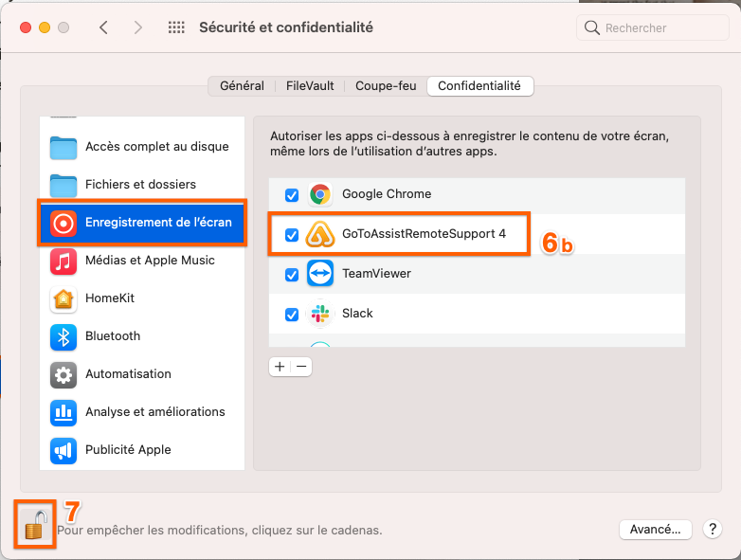Click the search magnifier icon
Viewport: 741px width, 560px height.
point(591,27)
